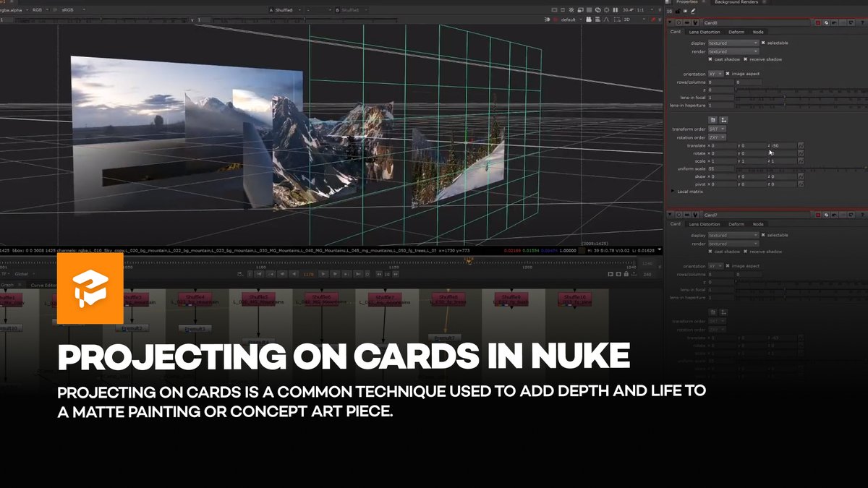Open the Global frame range dropdown
The width and height of the screenshot is (868, 488).
click(x=25, y=273)
